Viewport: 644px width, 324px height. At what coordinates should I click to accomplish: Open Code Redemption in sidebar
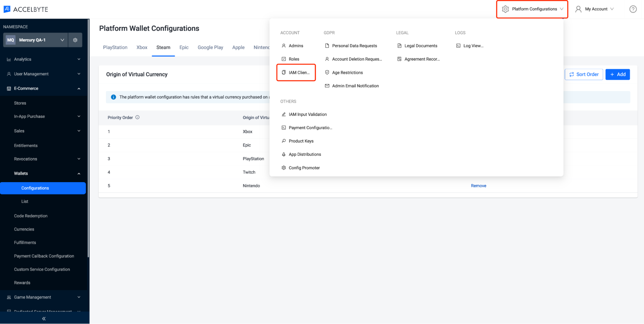[31, 216]
